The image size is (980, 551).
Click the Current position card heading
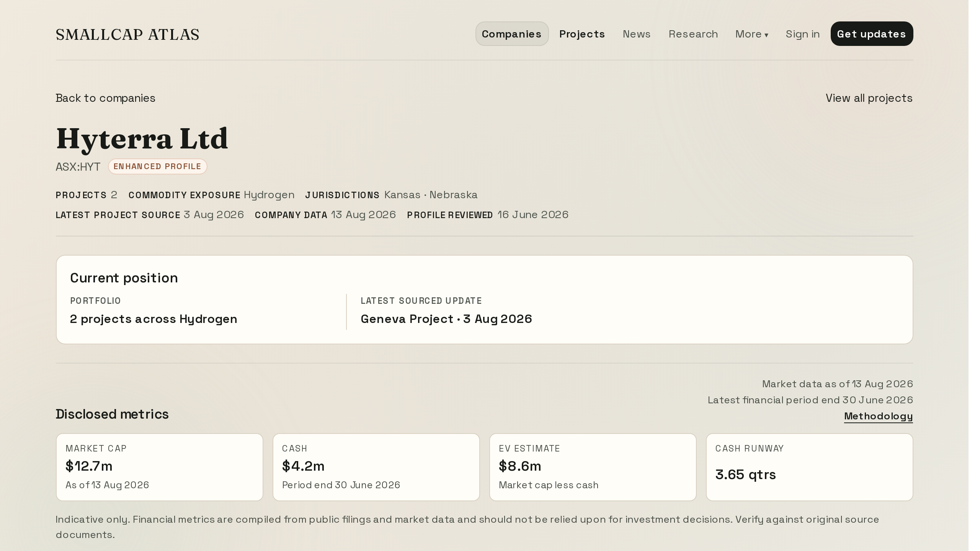pyautogui.click(x=124, y=278)
